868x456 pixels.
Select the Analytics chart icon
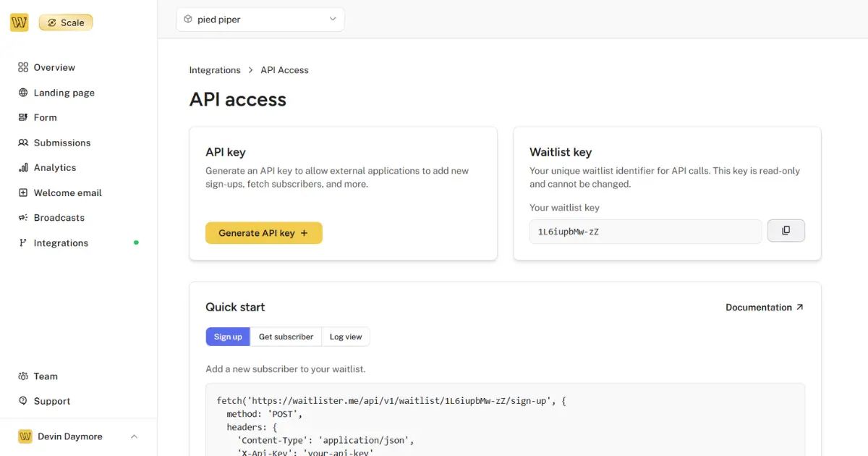23,167
